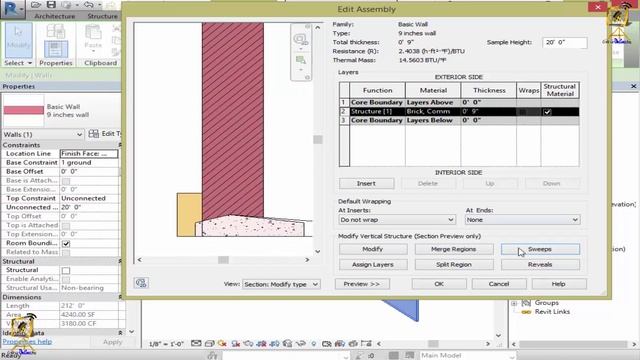Toggle the Structural checkbox in Properties
Image resolution: width=640 pixels, height=360 pixels.
click(66, 270)
